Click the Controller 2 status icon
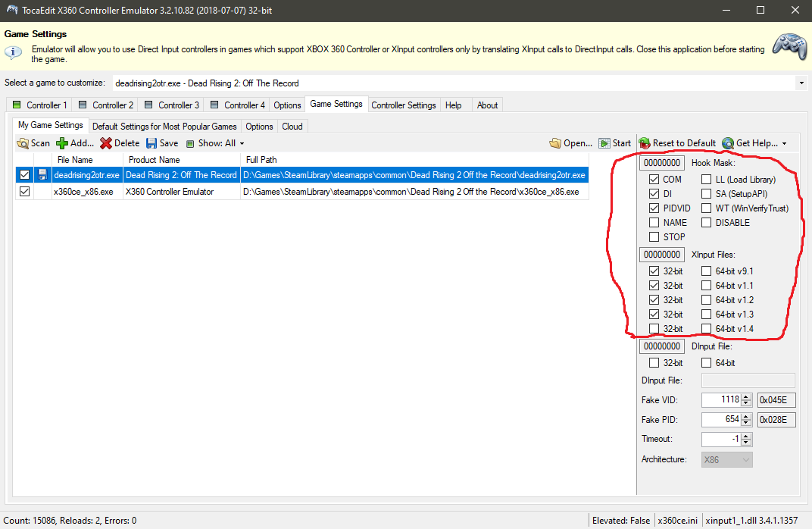812x529 pixels. click(83, 105)
